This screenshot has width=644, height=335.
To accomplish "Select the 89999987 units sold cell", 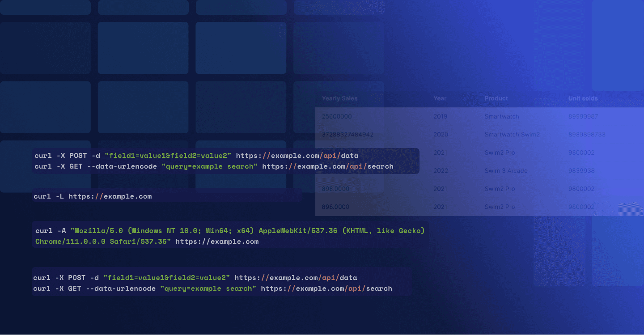I will (x=583, y=116).
